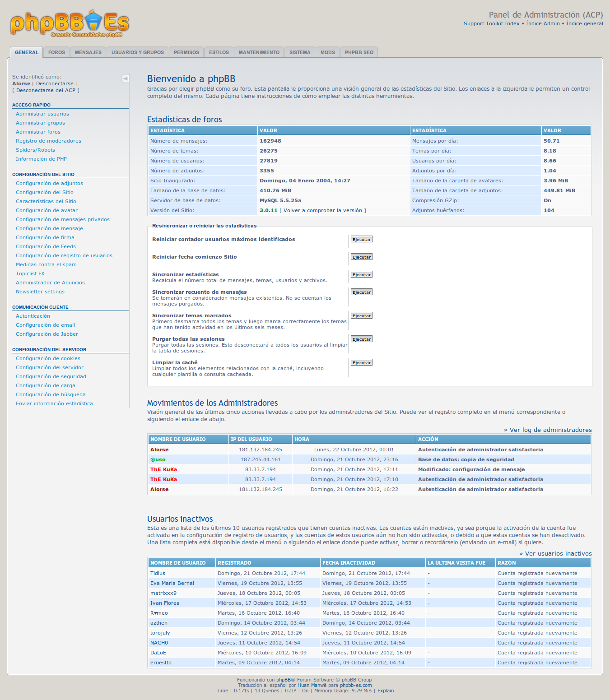Go to Configuración de avatar

[x=47, y=210]
